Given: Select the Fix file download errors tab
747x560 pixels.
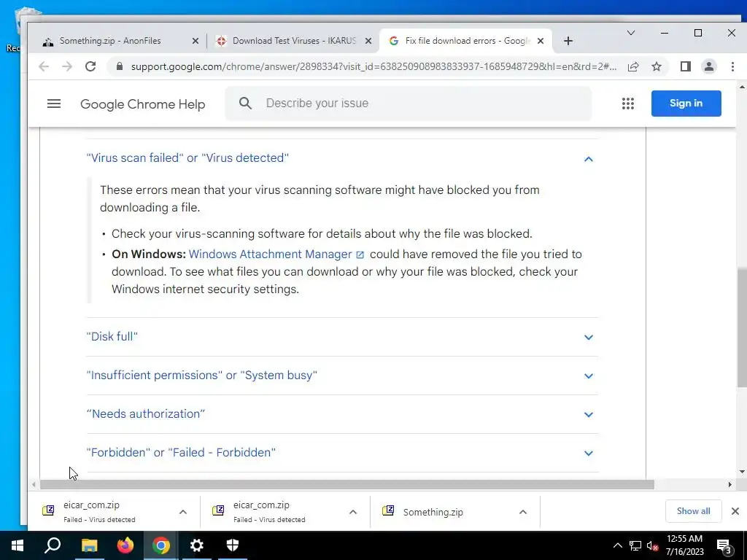Looking at the screenshot, I should click(x=465, y=41).
